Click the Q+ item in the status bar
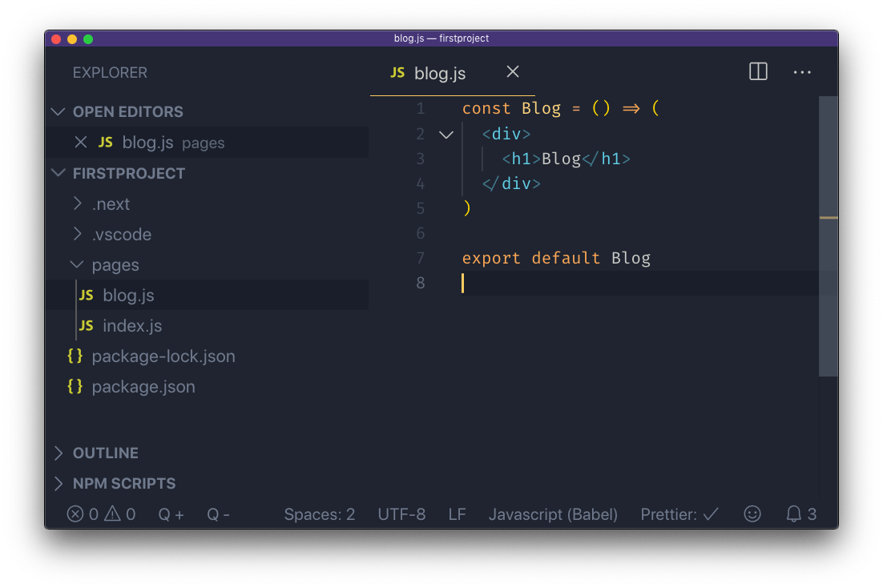Image resolution: width=883 pixels, height=588 pixels. pyautogui.click(x=170, y=513)
